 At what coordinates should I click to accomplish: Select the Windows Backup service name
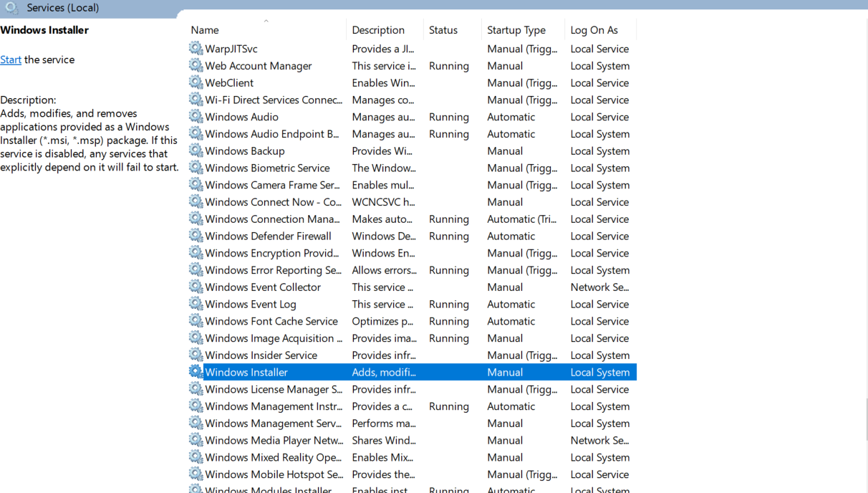[245, 151]
